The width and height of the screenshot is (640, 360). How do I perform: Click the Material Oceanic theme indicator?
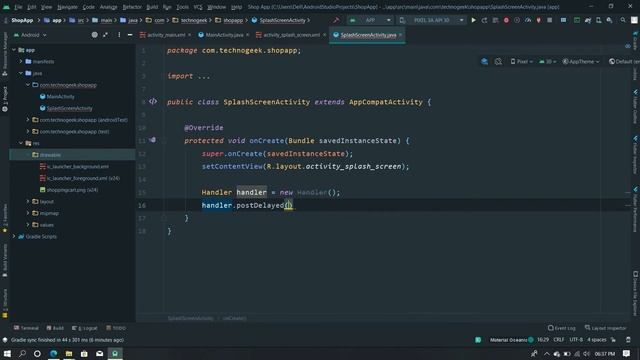pos(512,340)
